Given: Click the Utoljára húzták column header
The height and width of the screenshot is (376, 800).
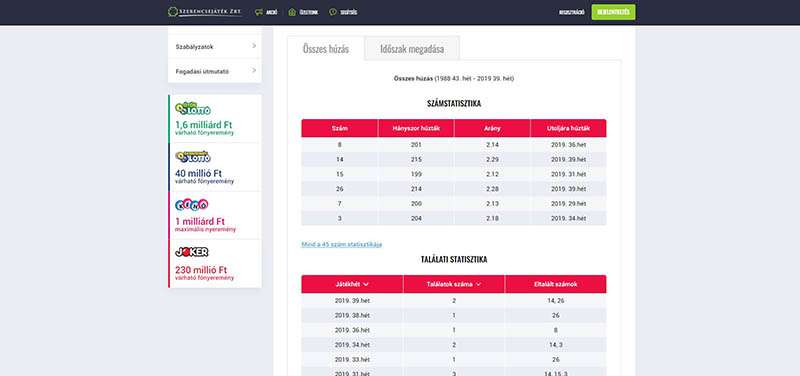Looking at the screenshot, I should [568, 129].
